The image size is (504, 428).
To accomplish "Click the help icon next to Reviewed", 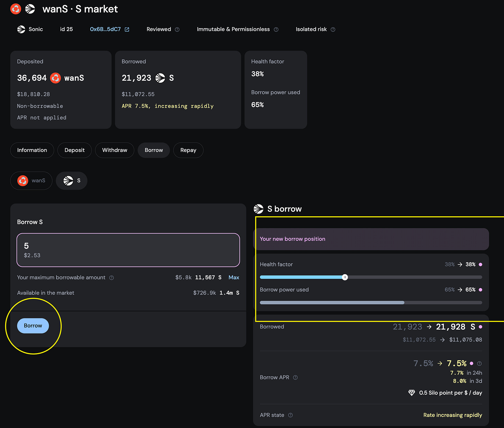I will [177, 29].
